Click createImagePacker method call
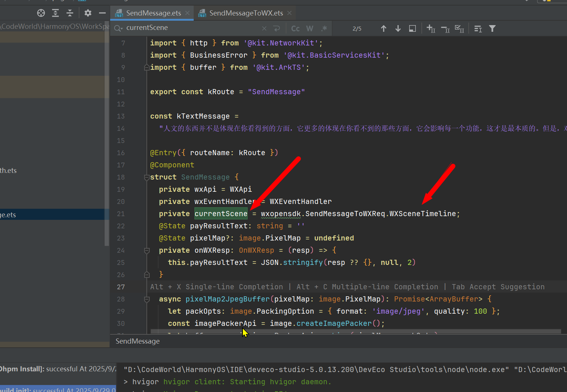This screenshot has height=392, width=567. [x=334, y=323]
